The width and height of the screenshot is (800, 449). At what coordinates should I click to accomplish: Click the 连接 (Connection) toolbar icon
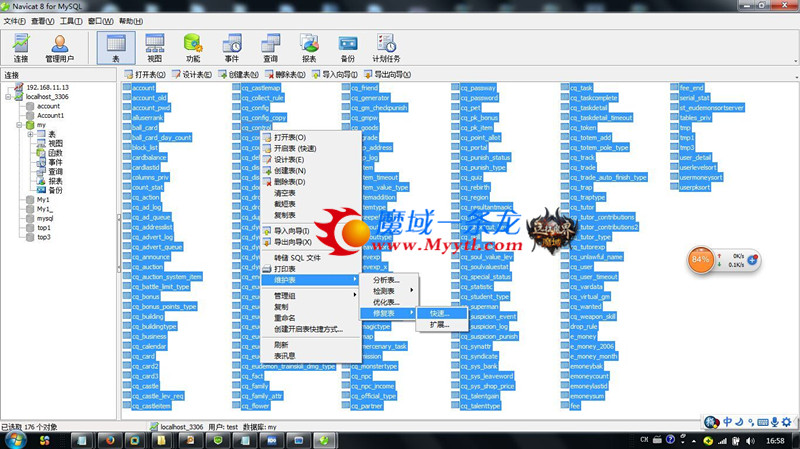click(20, 48)
